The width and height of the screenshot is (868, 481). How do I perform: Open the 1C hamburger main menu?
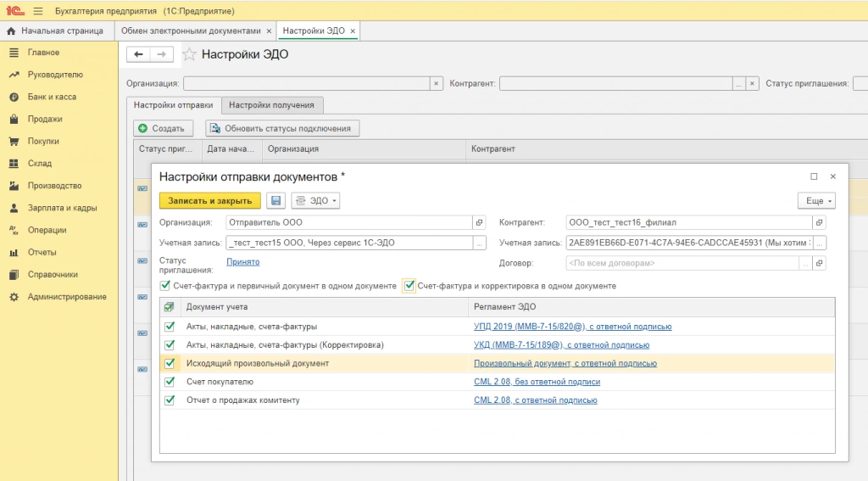pyautogui.click(x=37, y=11)
